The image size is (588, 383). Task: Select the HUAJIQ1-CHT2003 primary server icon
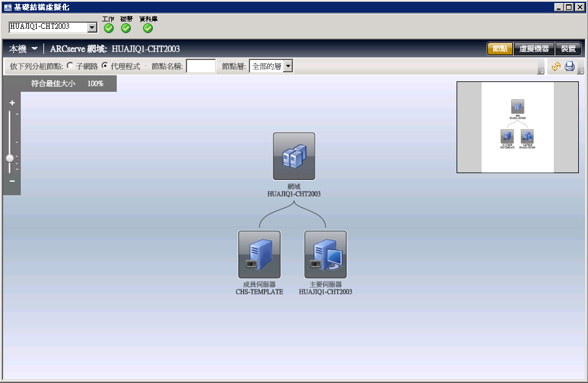(325, 255)
